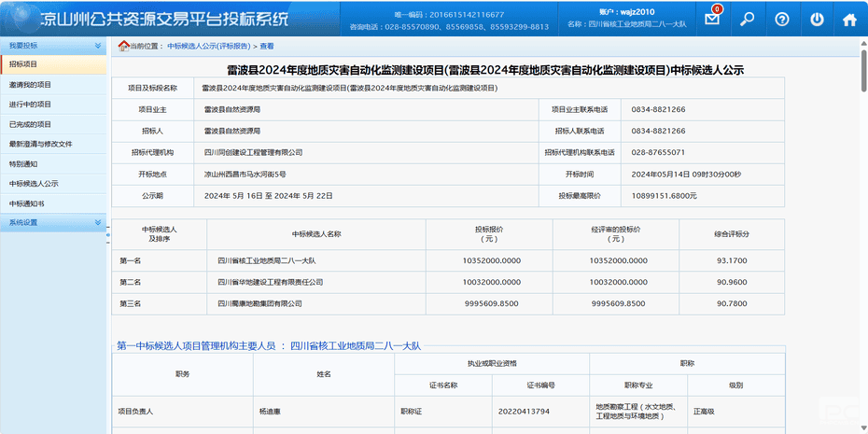Open 最新澄清与修改文件 menu item

(40, 144)
